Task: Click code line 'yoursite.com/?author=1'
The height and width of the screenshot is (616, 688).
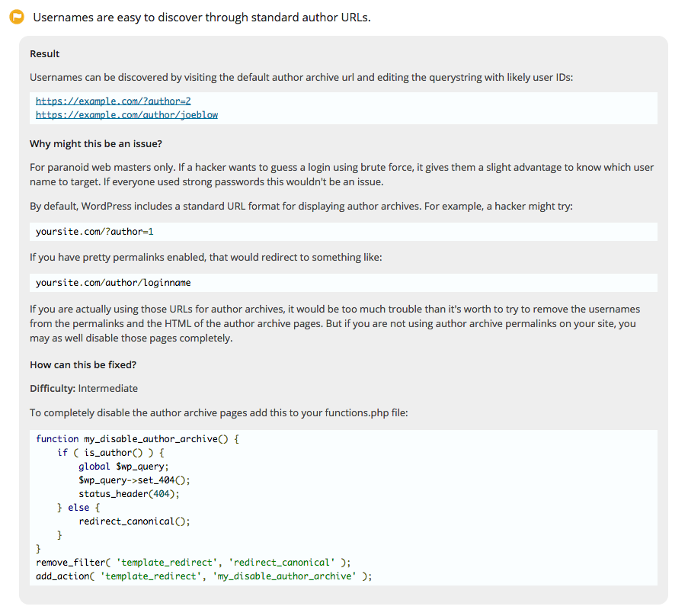Action: click(x=94, y=232)
